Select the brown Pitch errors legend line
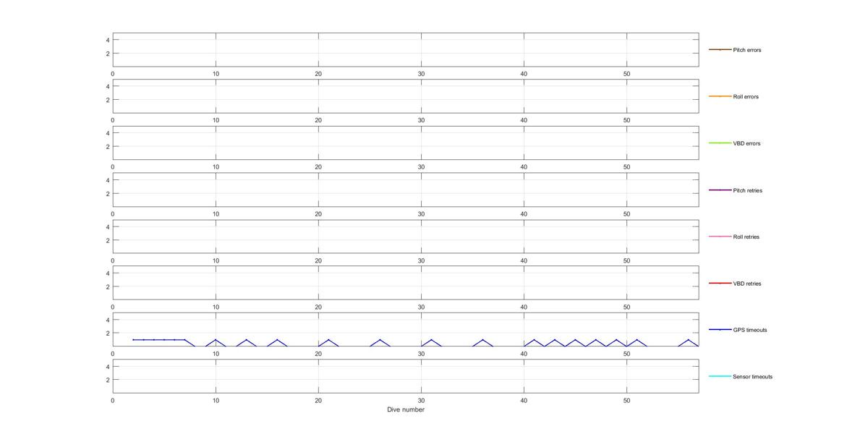The height and width of the screenshot is (442, 868). (720, 50)
